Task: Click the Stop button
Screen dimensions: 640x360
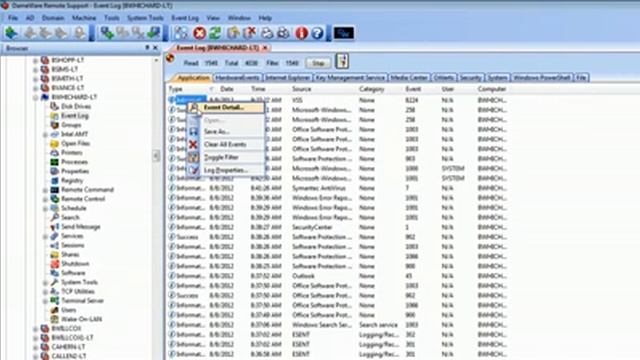Action: click(318, 63)
